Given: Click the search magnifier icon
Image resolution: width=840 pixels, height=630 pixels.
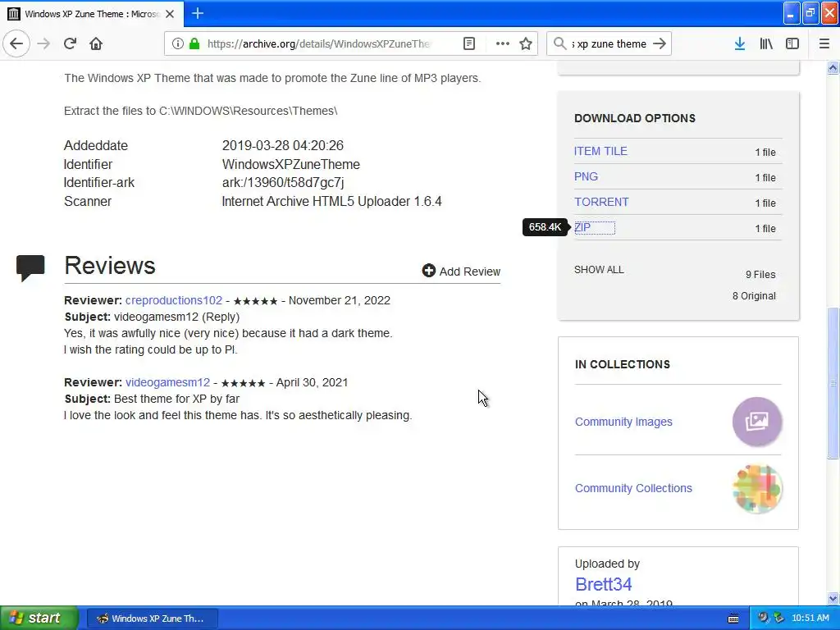Looking at the screenshot, I should coord(559,43).
